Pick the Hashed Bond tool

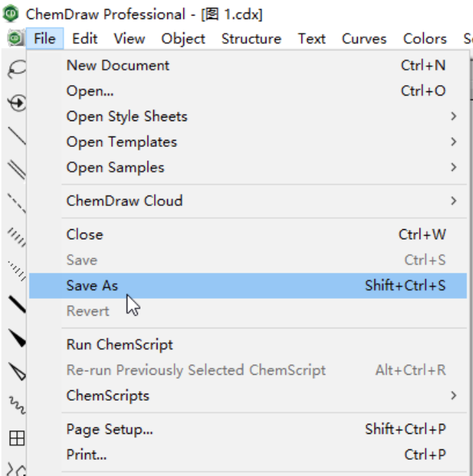pos(16,237)
